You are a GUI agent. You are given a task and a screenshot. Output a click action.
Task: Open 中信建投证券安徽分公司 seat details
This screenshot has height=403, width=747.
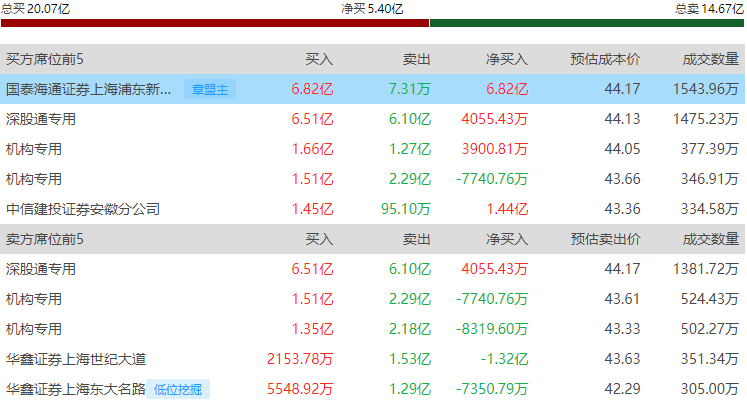pos(82,210)
